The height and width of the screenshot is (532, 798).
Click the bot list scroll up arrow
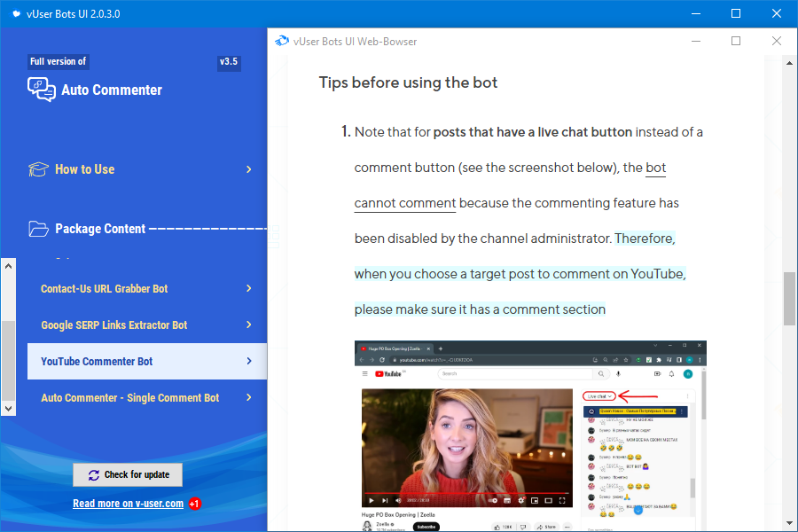point(8,266)
